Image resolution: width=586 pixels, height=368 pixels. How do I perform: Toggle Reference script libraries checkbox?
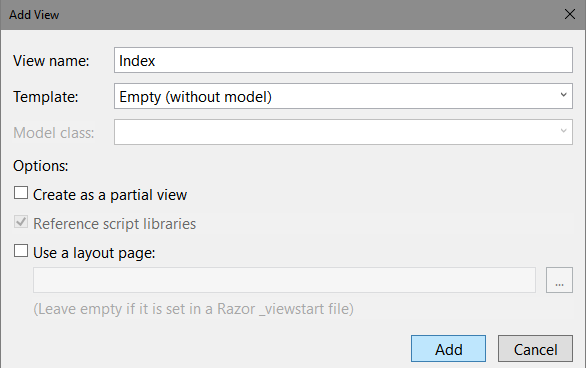[21, 222]
